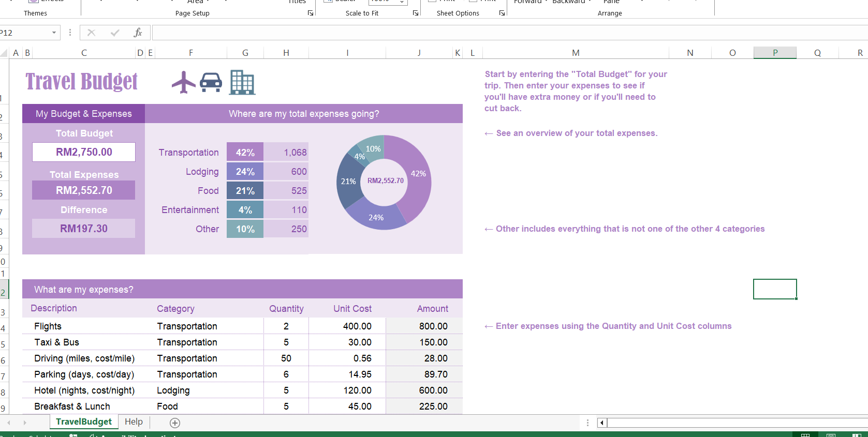This screenshot has width=868, height=437.
Task: Click the horizontal scrollbar track
Action: pyautogui.click(x=738, y=423)
